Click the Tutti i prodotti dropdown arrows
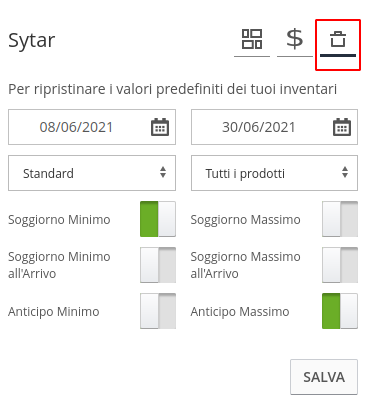366x406 pixels. pos(345,173)
